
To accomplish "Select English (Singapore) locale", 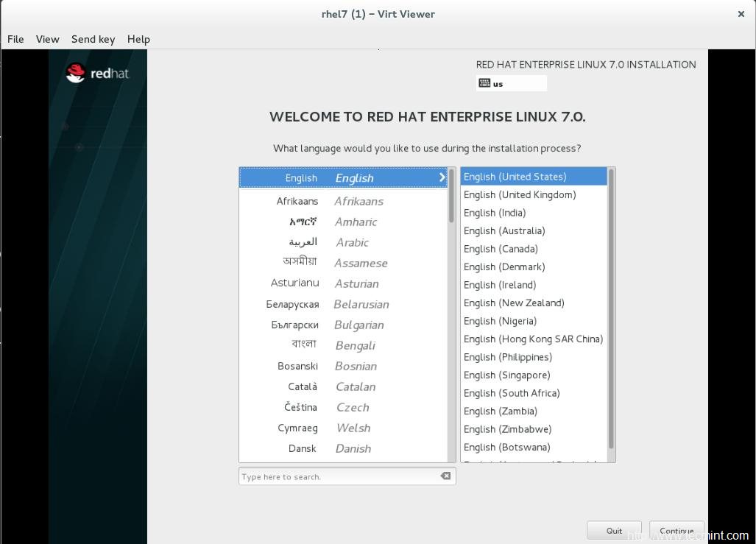I will 506,375.
